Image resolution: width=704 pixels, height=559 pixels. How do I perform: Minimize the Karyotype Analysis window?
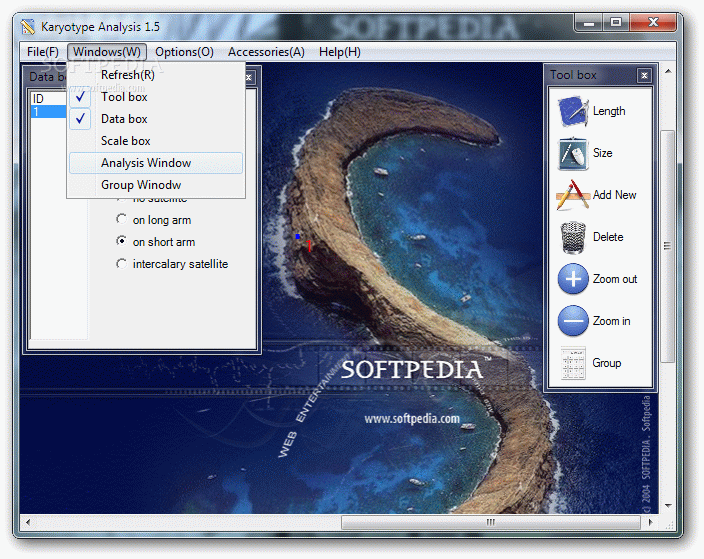point(589,22)
